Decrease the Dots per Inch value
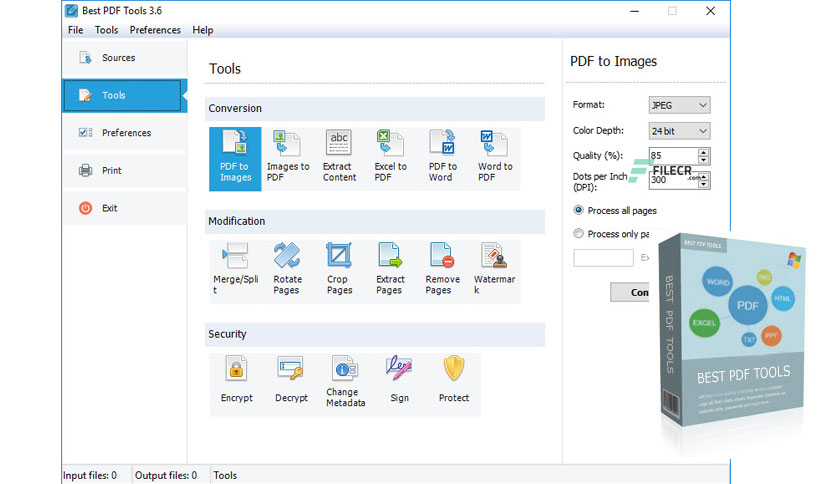 click(704, 184)
